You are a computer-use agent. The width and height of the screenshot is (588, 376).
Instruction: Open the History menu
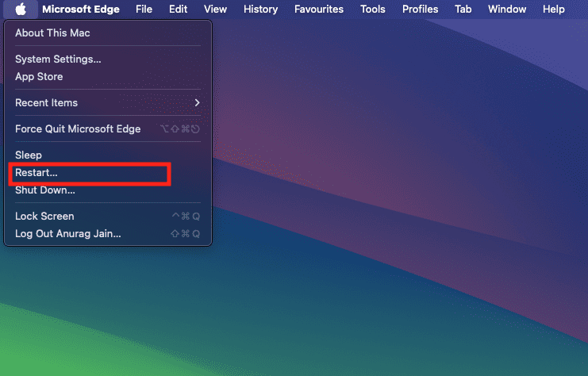260,9
